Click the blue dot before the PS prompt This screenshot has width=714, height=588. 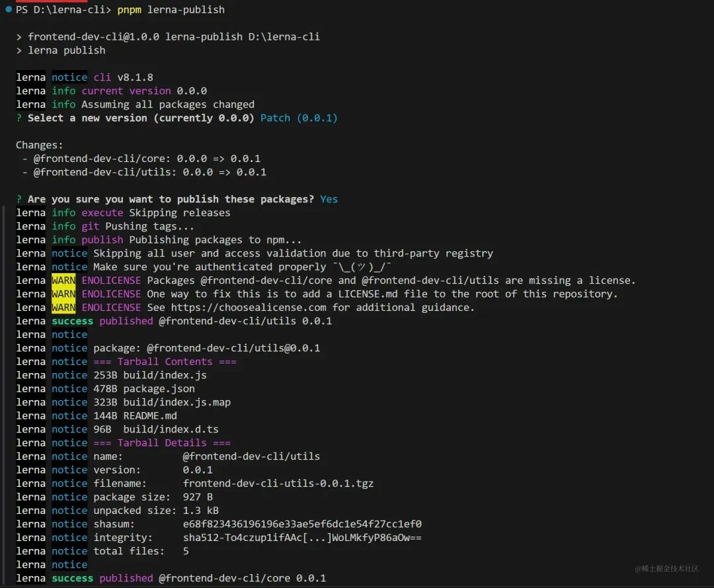8,9
